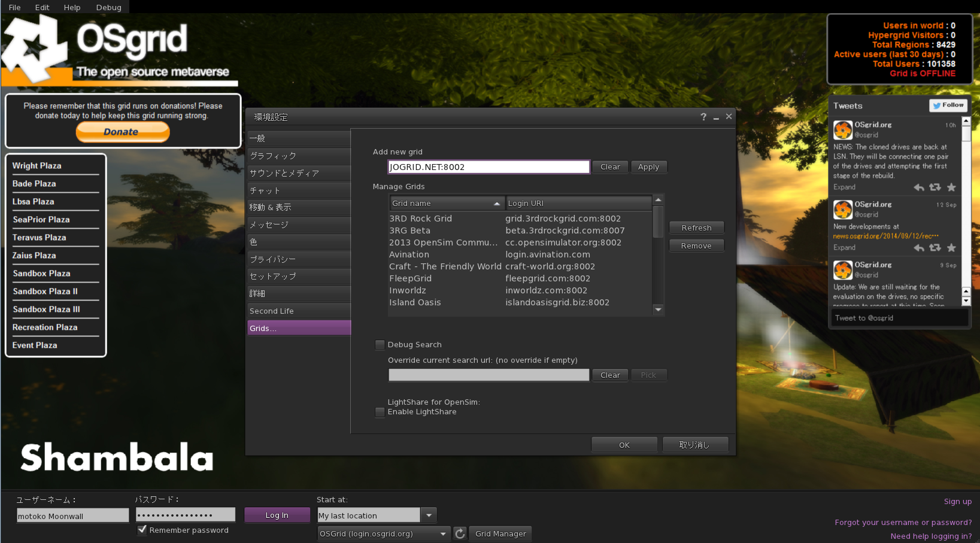Select the Grids… preferences tab
This screenshot has width=980, height=543.
point(299,328)
